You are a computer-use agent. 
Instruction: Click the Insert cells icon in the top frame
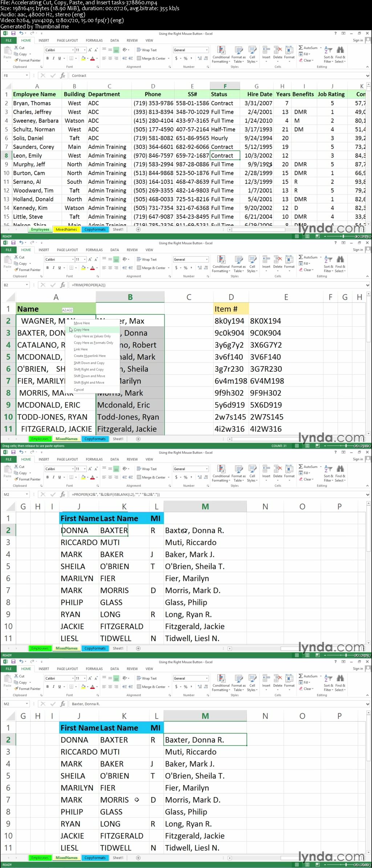[266, 50]
